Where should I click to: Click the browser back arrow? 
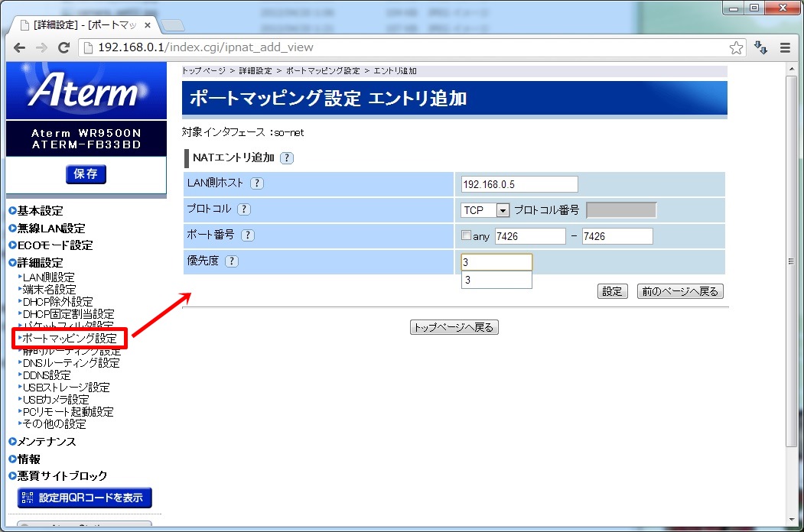(19, 47)
